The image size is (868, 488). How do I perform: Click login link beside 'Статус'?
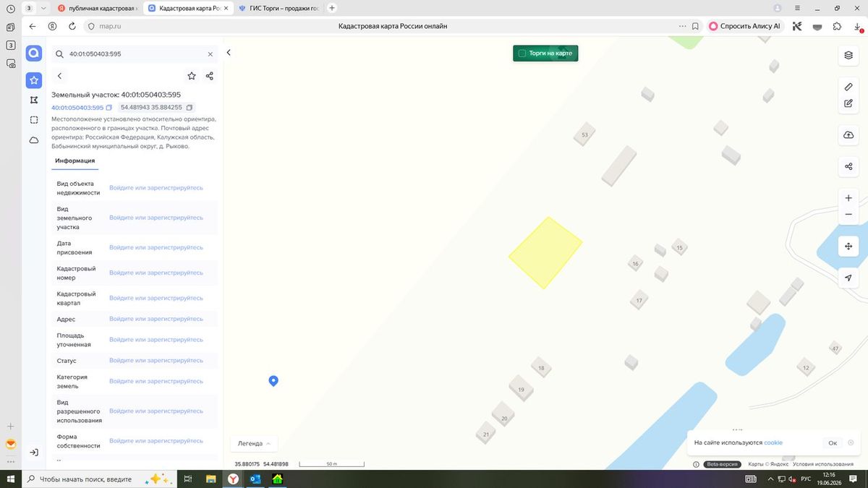coord(156,361)
